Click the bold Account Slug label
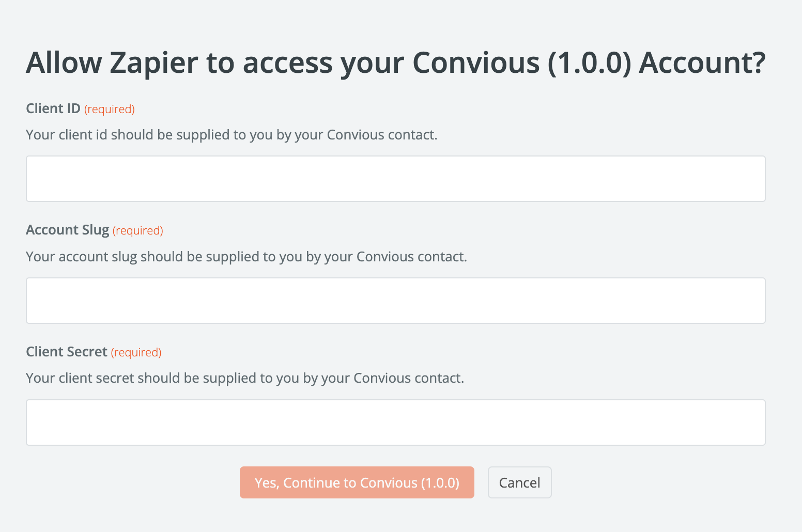The width and height of the screenshot is (802, 532). [67, 230]
